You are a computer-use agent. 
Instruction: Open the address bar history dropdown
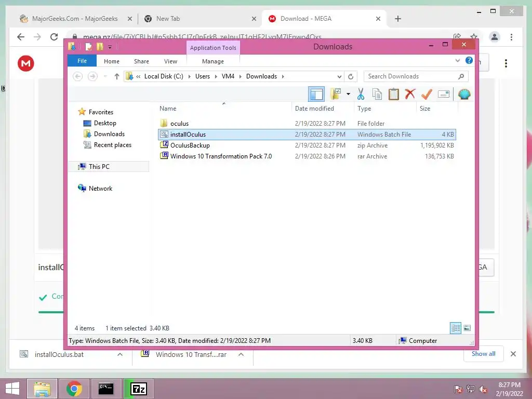click(339, 77)
